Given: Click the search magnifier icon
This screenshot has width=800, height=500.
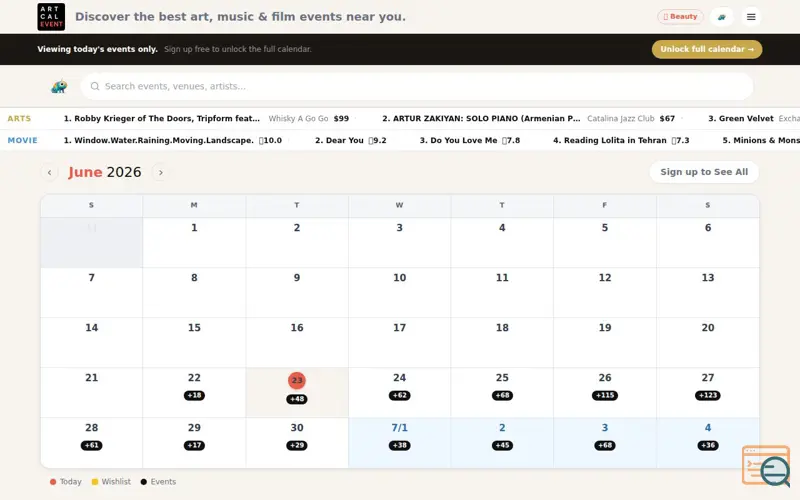Looking at the screenshot, I should [95, 86].
